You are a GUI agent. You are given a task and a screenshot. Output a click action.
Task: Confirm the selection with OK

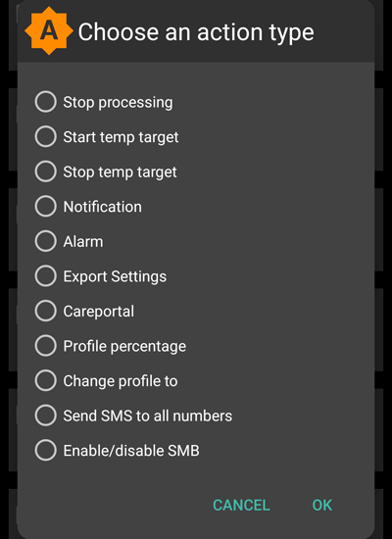click(322, 505)
